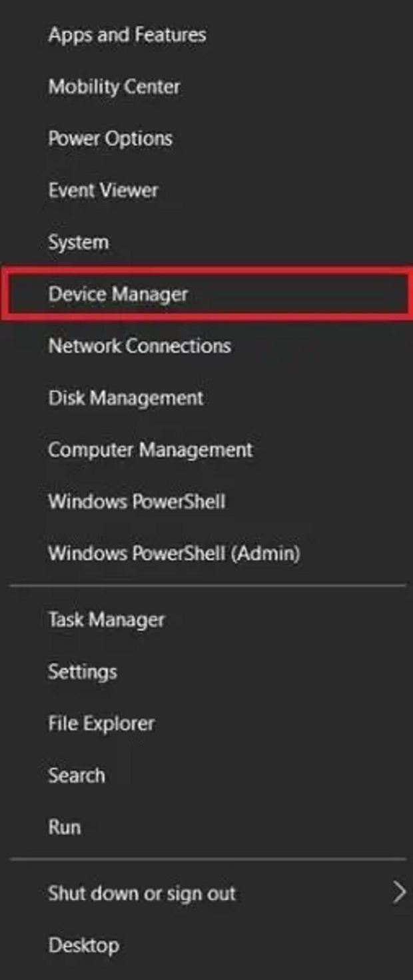Screen dimensions: 413x980
Task: Open Task Manager
Action: tap(106, 620)
